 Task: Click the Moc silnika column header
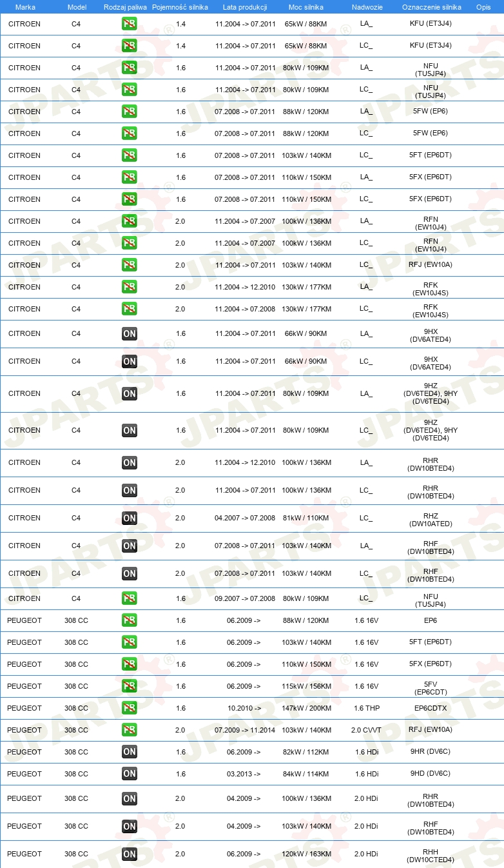click(x=306, y=7)
